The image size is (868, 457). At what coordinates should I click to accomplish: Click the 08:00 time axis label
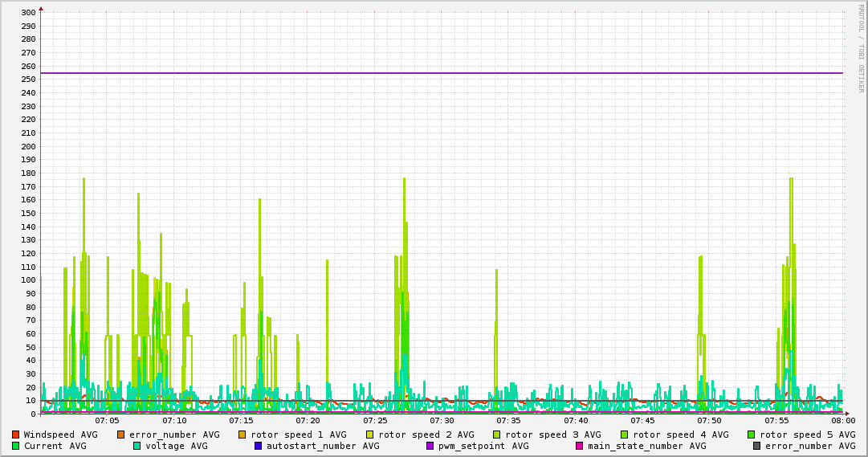842,420
